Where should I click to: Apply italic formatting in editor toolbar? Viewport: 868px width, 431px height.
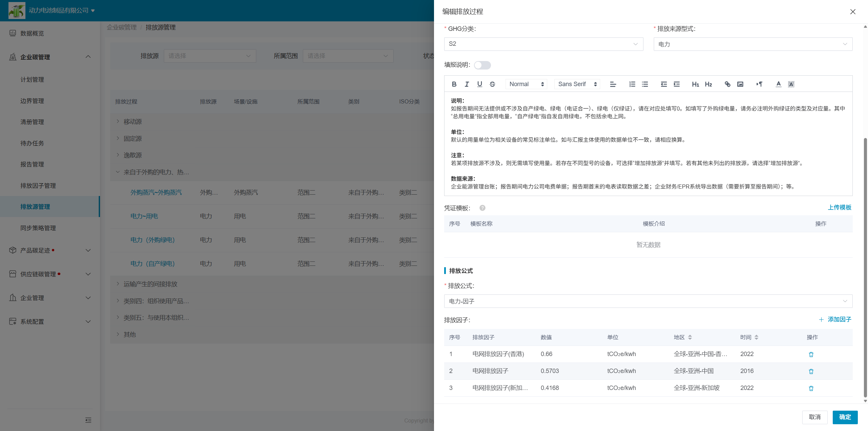tap(467, 84)
